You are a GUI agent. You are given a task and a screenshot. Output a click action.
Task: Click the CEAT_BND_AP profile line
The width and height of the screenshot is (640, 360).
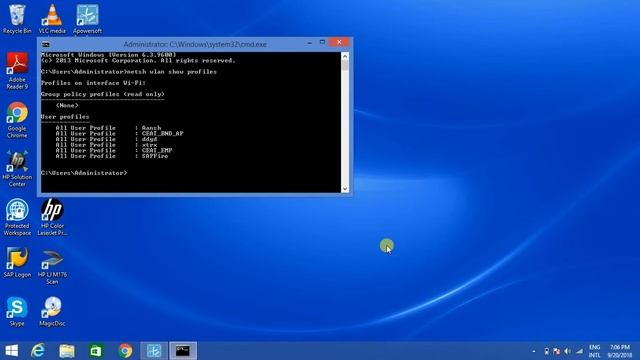click(x=120, y=133)
